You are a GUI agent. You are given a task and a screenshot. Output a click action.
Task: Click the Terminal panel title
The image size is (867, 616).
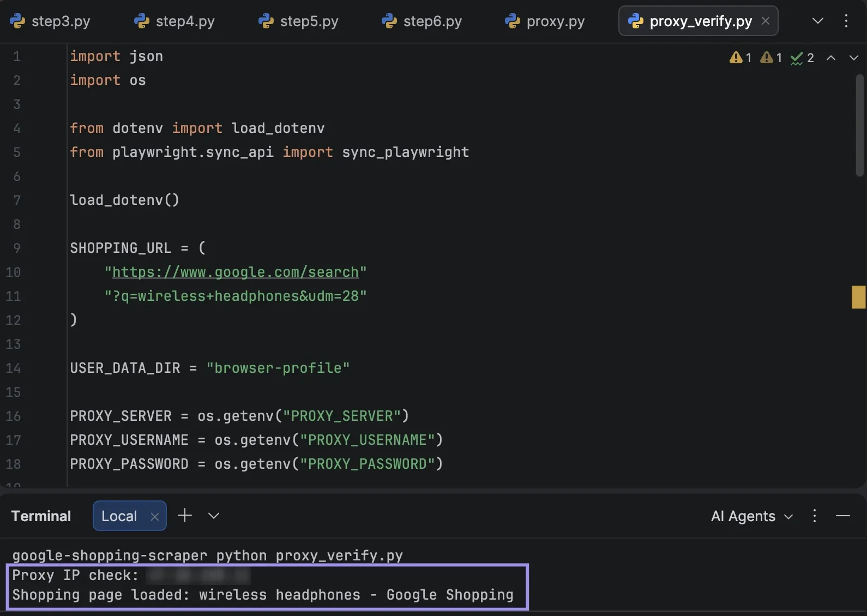click(41, 516)
